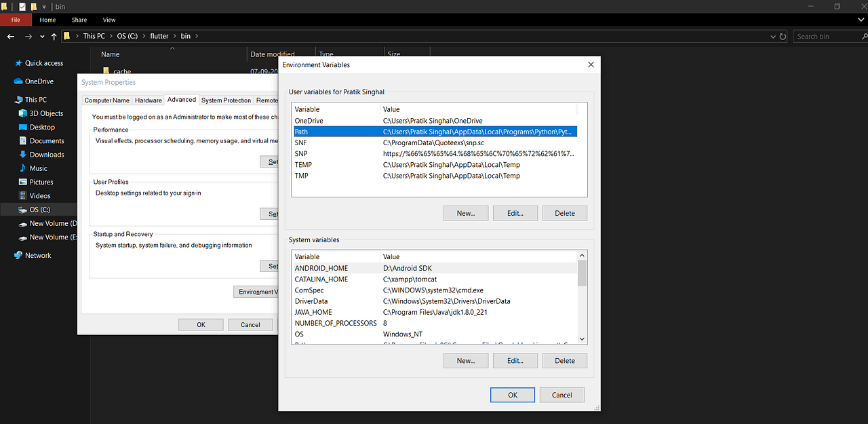Click the back navigation arrow
Screen dimensions: 868x424
coord(11,35)
